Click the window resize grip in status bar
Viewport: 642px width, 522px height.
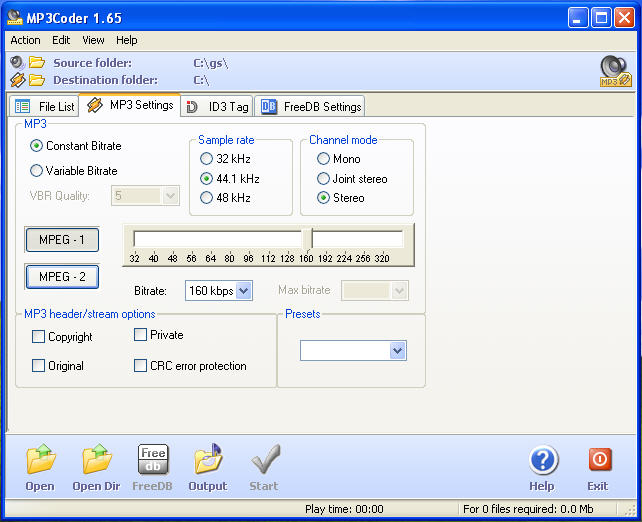pos(630,510)
